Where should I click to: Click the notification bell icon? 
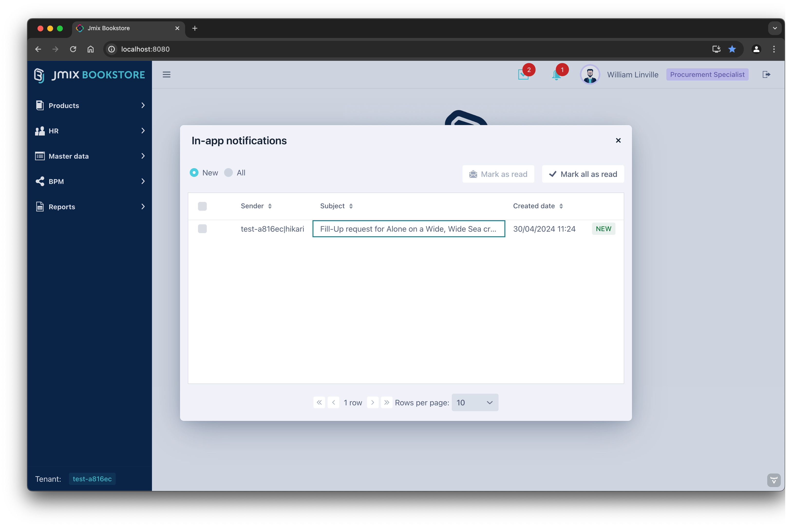[x=556, y=75]
